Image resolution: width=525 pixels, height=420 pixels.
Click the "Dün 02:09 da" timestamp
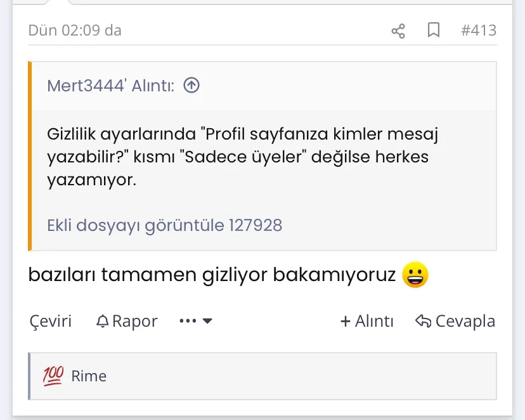click(x=75, y=30)
